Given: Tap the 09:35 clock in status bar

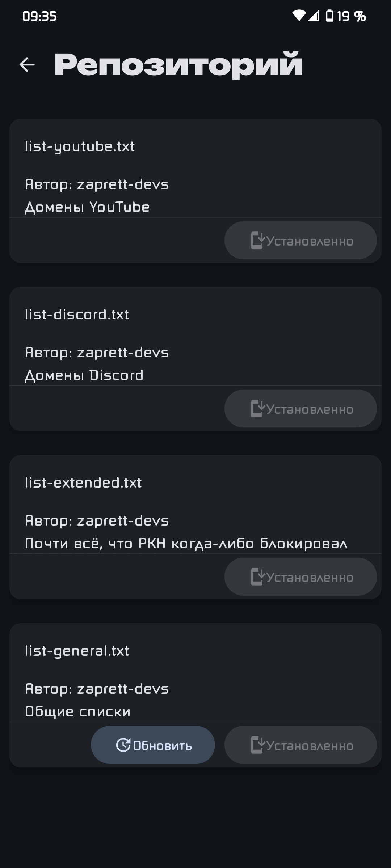Looking at the screenshot, I should coord(39,16).
